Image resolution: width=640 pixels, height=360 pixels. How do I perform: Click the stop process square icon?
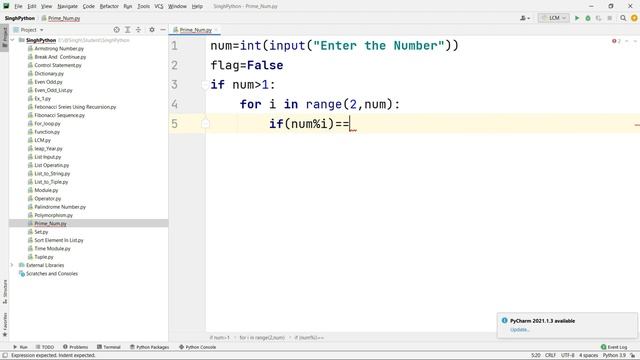coord(609,18)
